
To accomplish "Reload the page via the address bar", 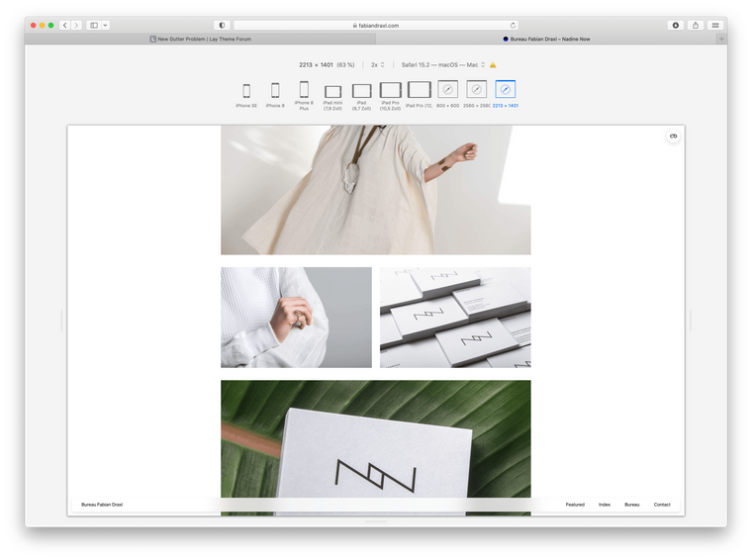I will pyautogui.click(x=513, y=25).
